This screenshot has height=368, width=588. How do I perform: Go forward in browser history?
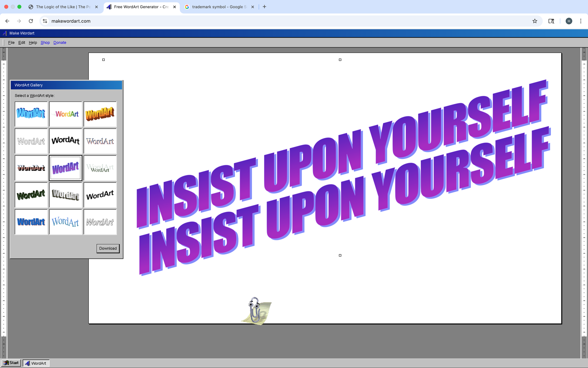point(19,21)
